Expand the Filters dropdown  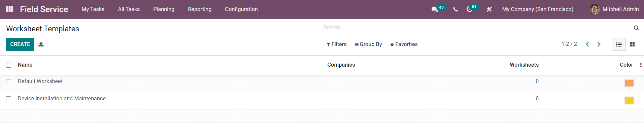337,44
